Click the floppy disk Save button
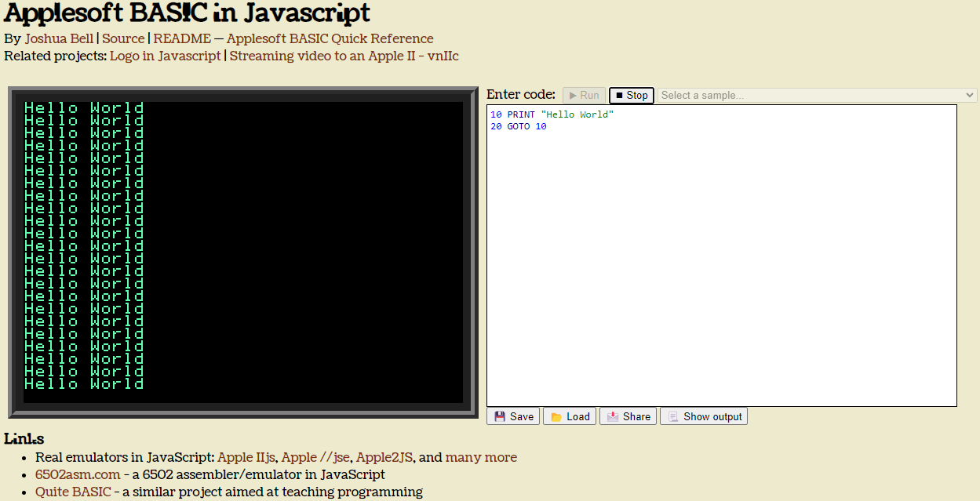980x501 pixels. 514,416
